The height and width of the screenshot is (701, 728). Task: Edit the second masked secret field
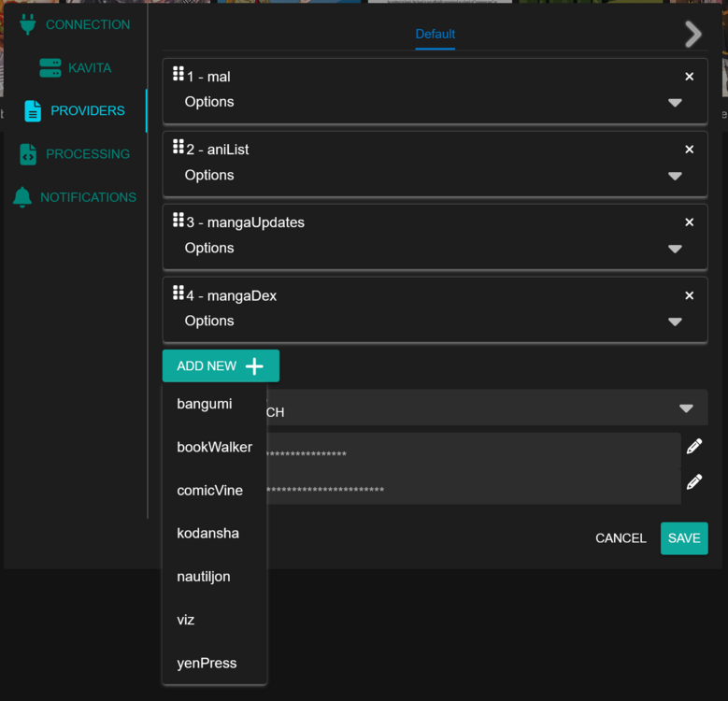[x=694, y=482]
